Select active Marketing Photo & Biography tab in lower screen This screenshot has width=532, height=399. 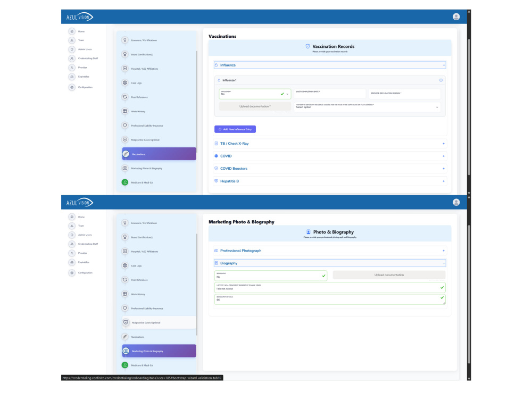159,351
